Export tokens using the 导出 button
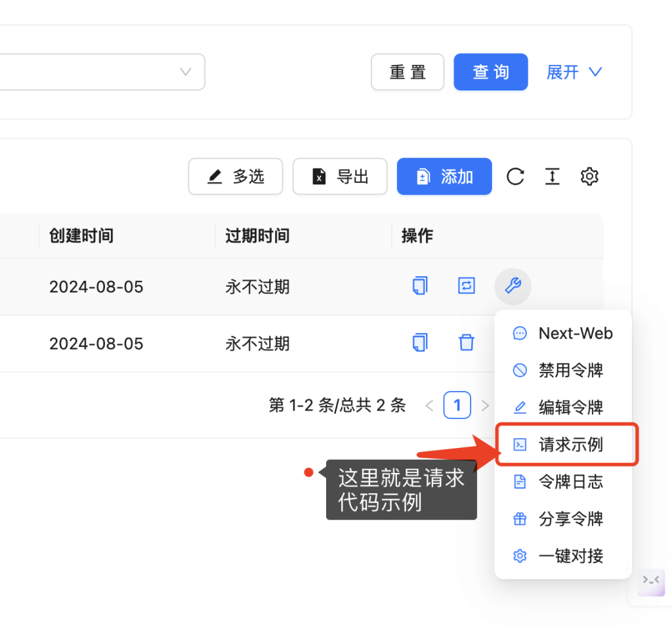672x629 pixels. [339, 176]
